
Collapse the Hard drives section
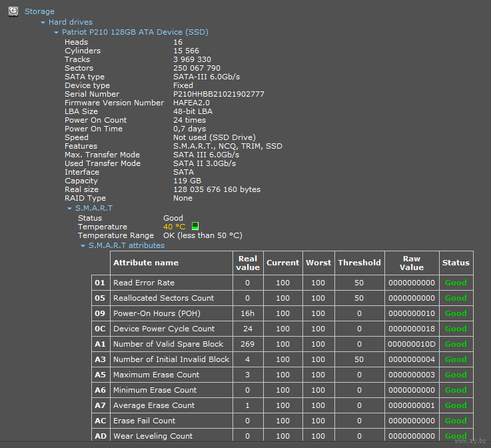tap(43, 23)
